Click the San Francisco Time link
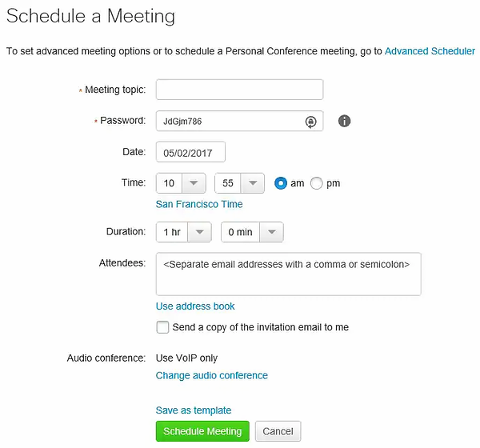This screenshot has height=448, width=480. (199, 204)
